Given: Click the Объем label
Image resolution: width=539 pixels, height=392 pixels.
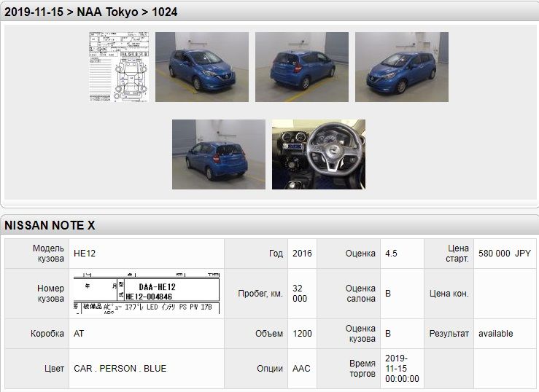Looking at the screenshot, I should click(269, 333).
